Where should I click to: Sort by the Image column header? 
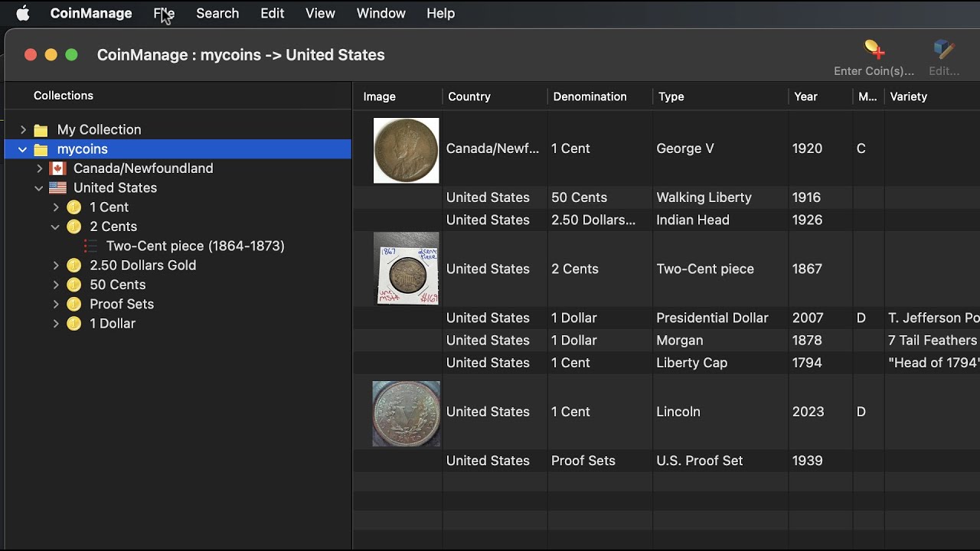click(398, 96)
